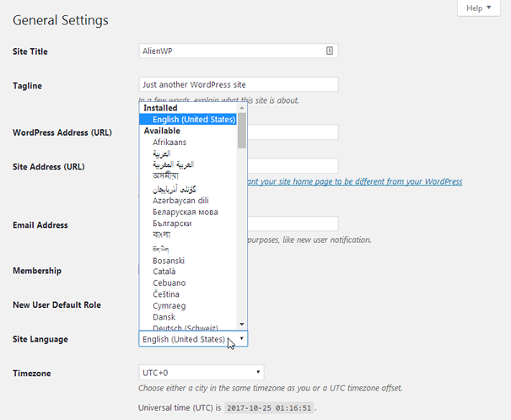Click the language list scrollbar thumb
The height and width of the screenshot is (420, 511).
tap(242, 131)
